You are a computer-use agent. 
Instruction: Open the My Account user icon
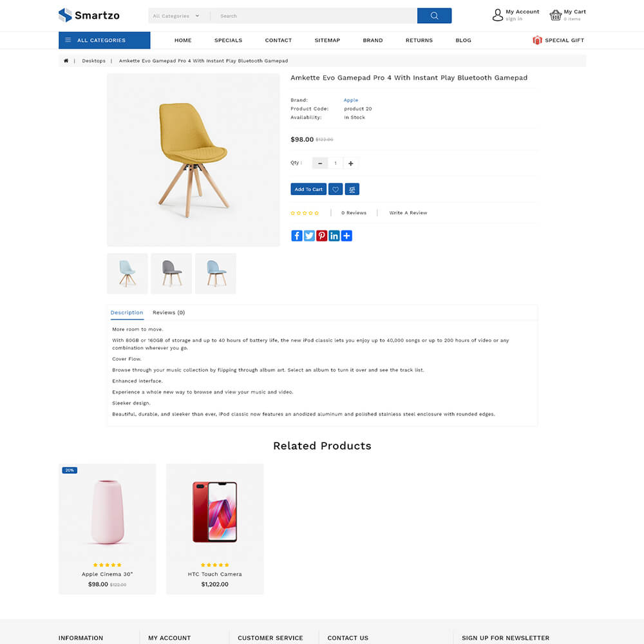(497, 15)
